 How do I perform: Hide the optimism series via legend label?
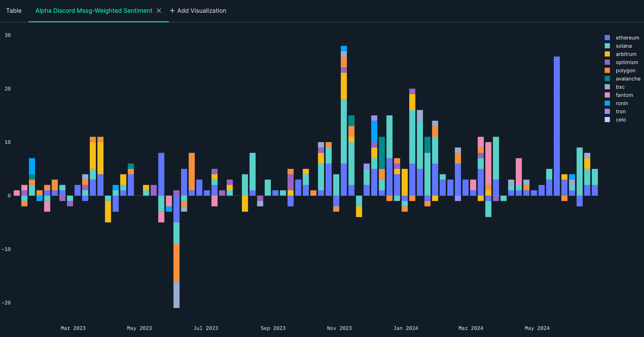627,62
